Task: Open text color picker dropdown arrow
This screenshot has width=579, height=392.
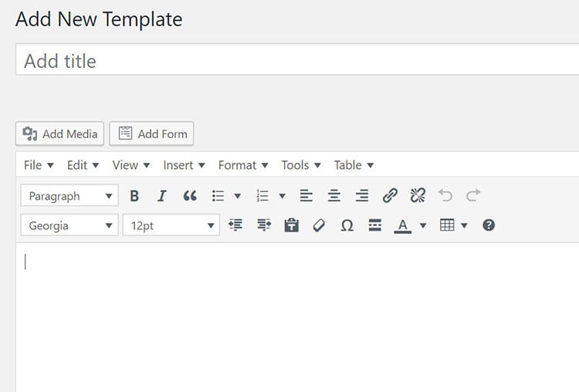Action: tap(423, 225)
